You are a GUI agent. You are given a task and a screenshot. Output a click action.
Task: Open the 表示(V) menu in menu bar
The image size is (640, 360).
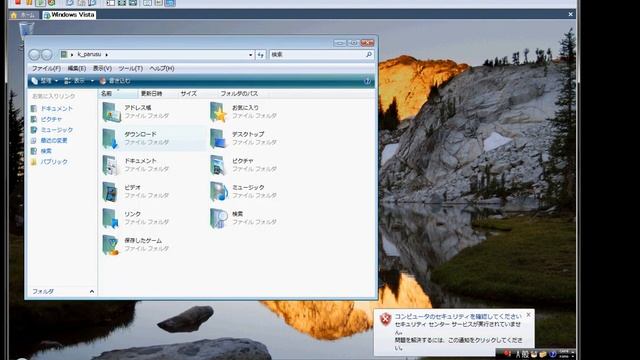click(102, 68)
